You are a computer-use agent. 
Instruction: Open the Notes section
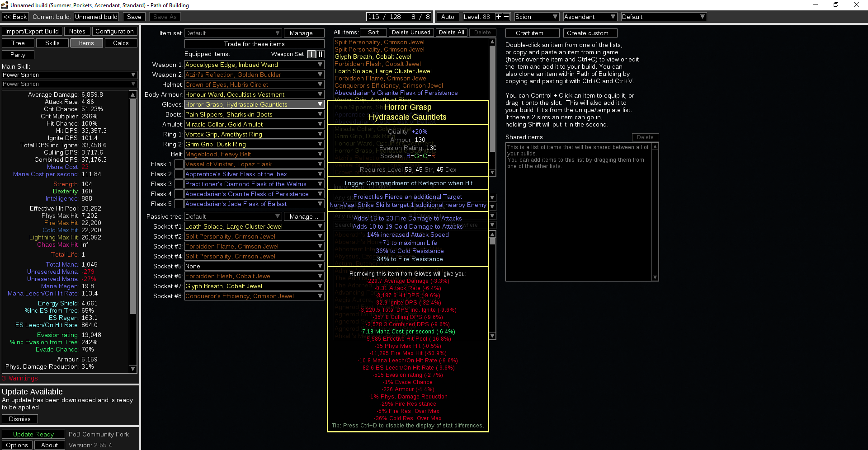click(77, 31)
